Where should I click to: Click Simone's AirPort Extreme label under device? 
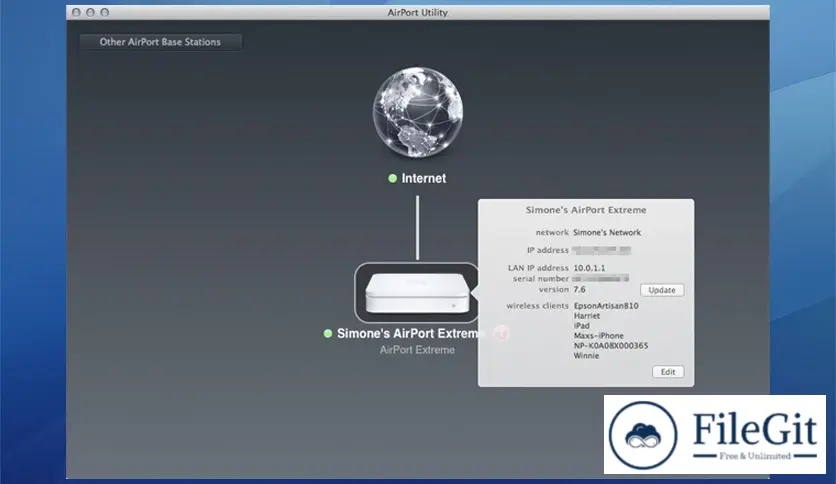pyautogui.click(x=408, y=334)
